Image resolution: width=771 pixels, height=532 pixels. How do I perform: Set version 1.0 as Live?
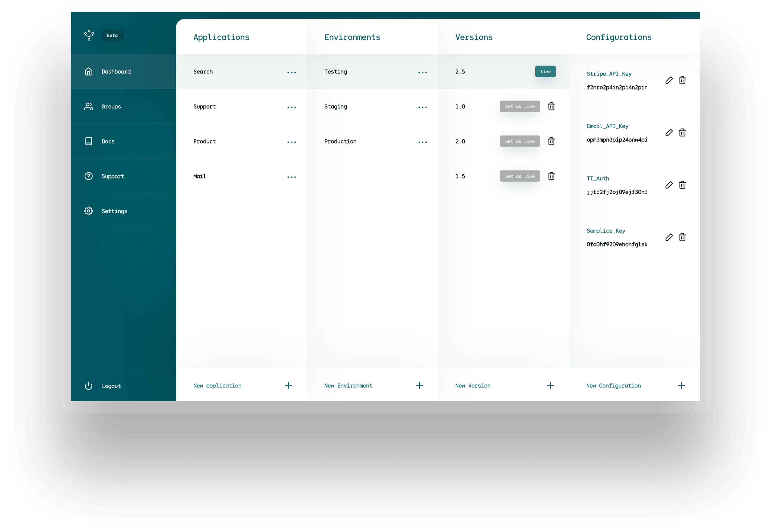coord(519,106)
